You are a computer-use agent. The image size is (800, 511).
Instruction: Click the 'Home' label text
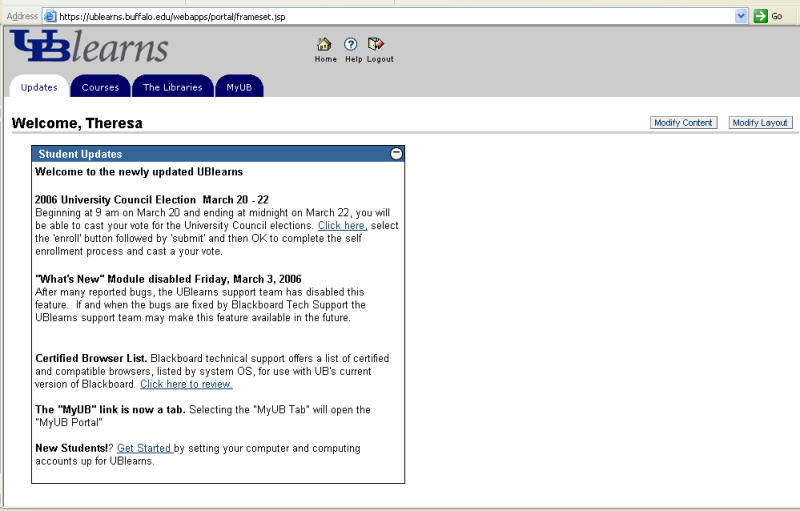(x=326, y=59)
